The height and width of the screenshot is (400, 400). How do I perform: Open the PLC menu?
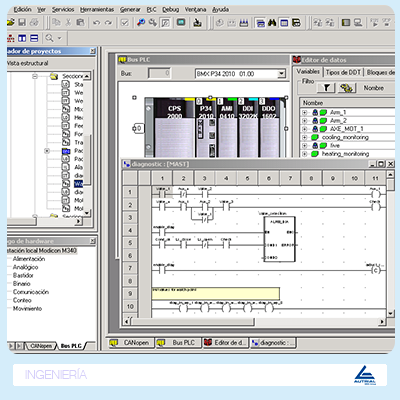pyautogui.click(x=151, y=10)
